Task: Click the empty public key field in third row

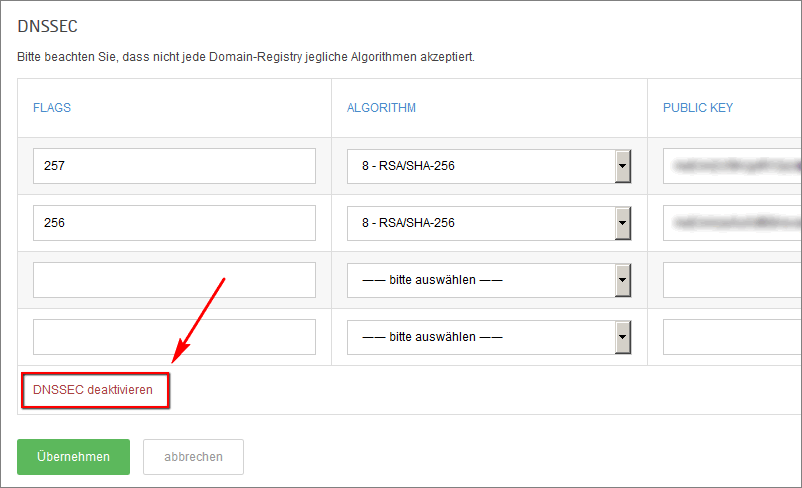Action: 732,280
